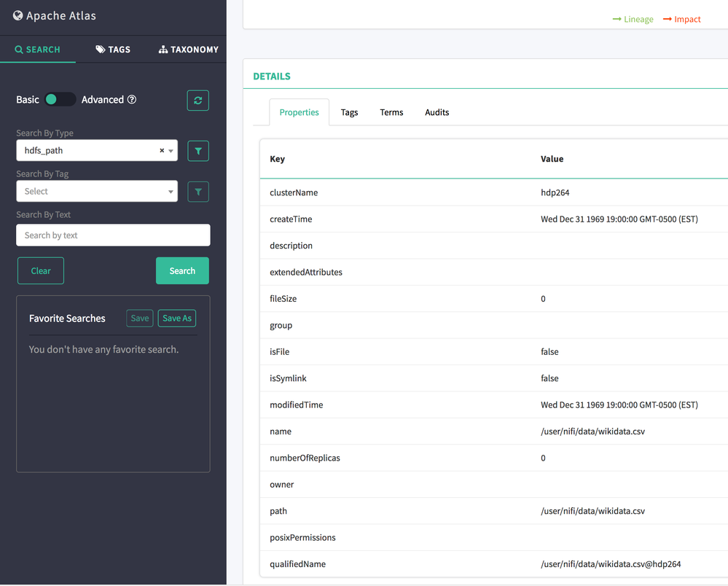Image resolution: width=728 pixels, height=586 pixels.
Task: Open the Search By Type dropdown arrow
Action: [x=171, y=151]
